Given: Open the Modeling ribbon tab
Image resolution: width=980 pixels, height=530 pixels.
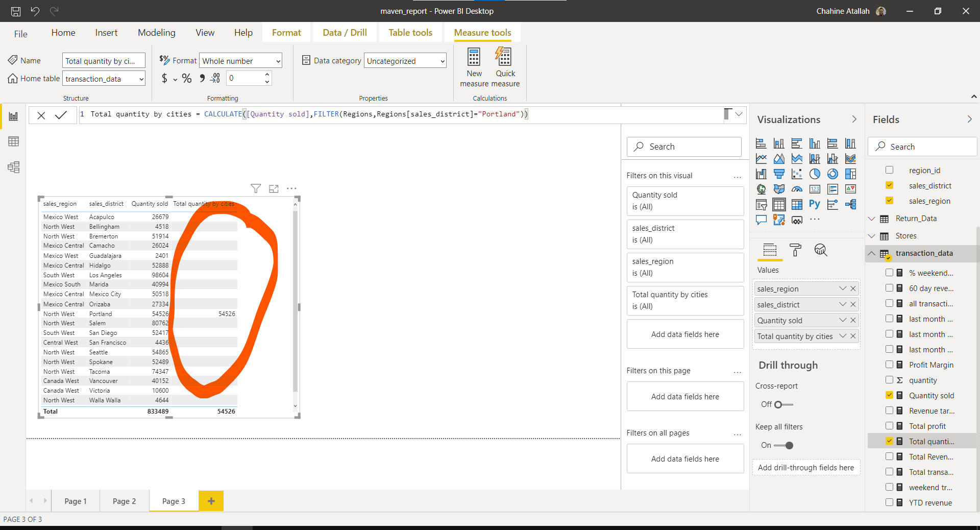Looking at the screenshot, I should 157,33.
